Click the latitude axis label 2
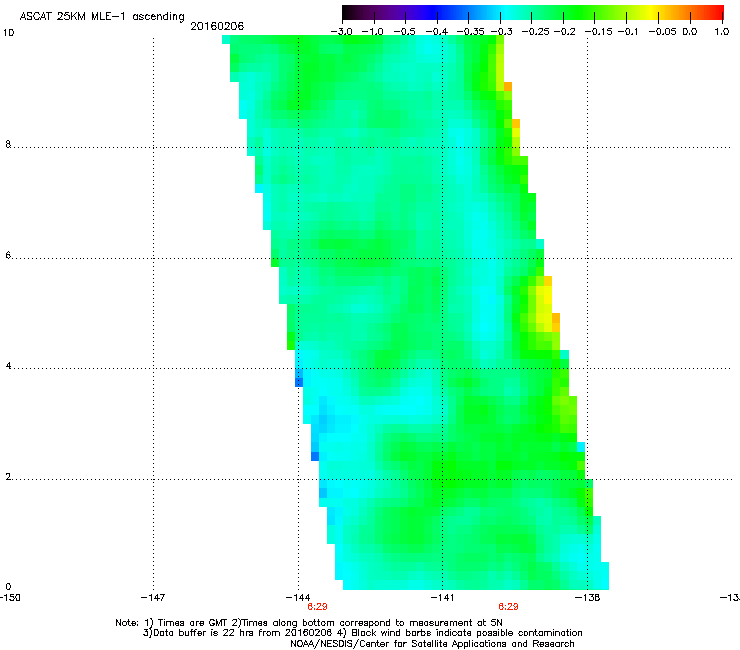 8,477
